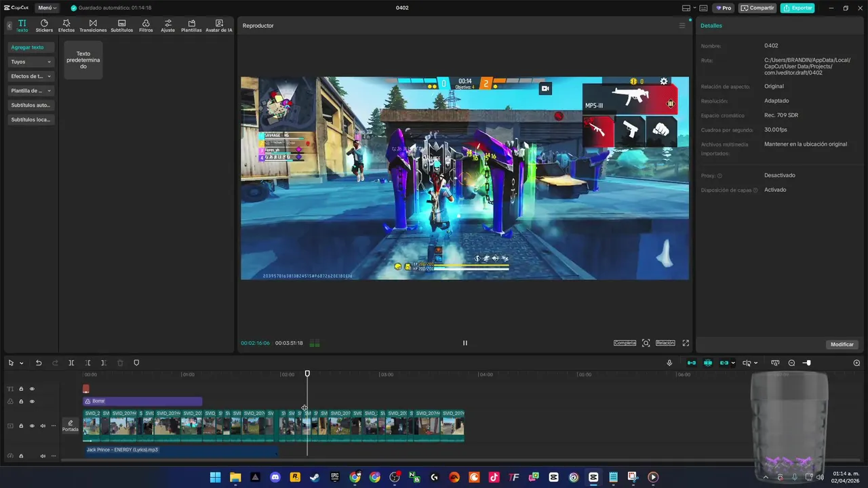
Task: Click the Split clip tool icon
Action: click(71, 363)
